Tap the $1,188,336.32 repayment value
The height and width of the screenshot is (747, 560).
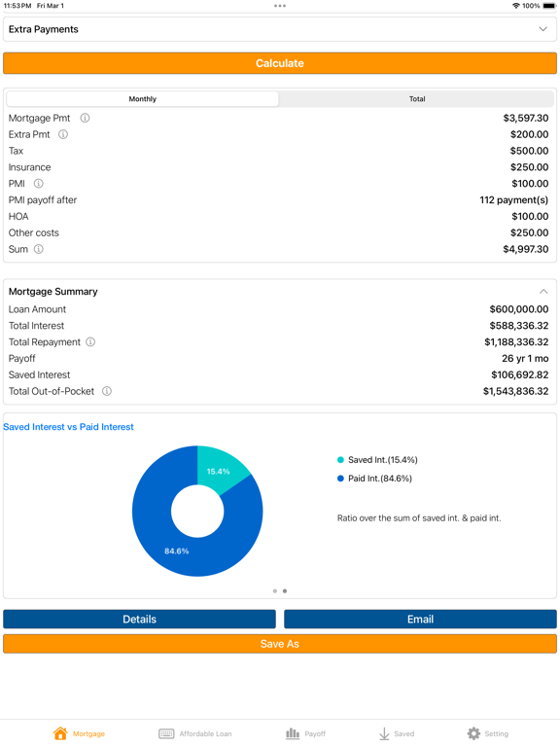516,342
